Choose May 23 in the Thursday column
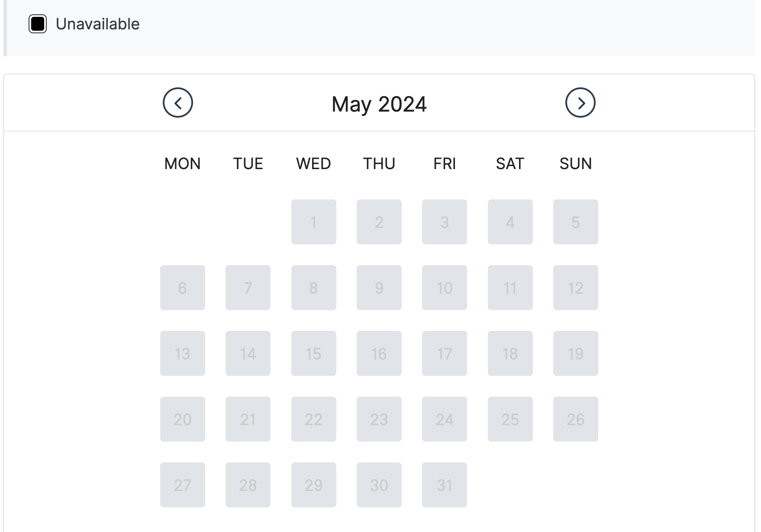The width and height of the screenshot is (761, 532). pyautogui.click(x=379, y=419)
